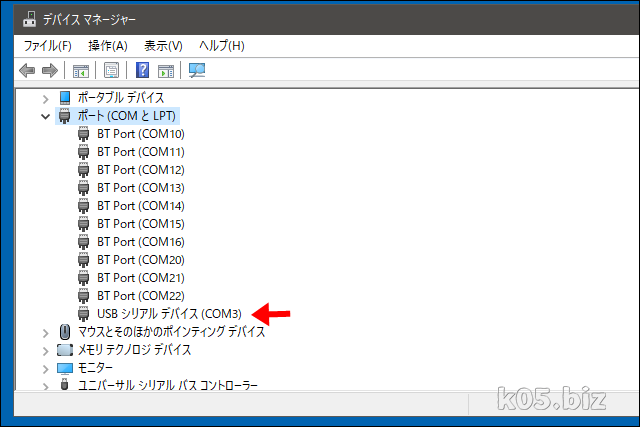Open the Help question mark icon

[x=142, y=70]
